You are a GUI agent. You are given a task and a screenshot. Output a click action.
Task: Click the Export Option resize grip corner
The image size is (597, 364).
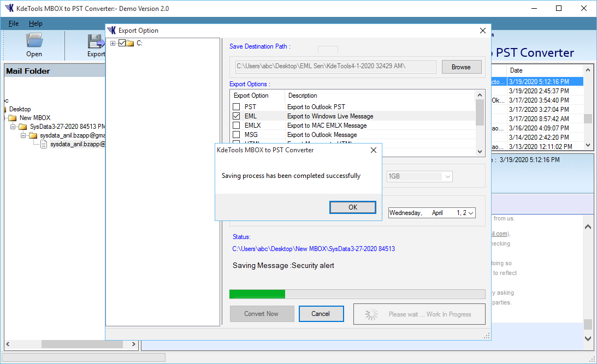click(487, 336)
